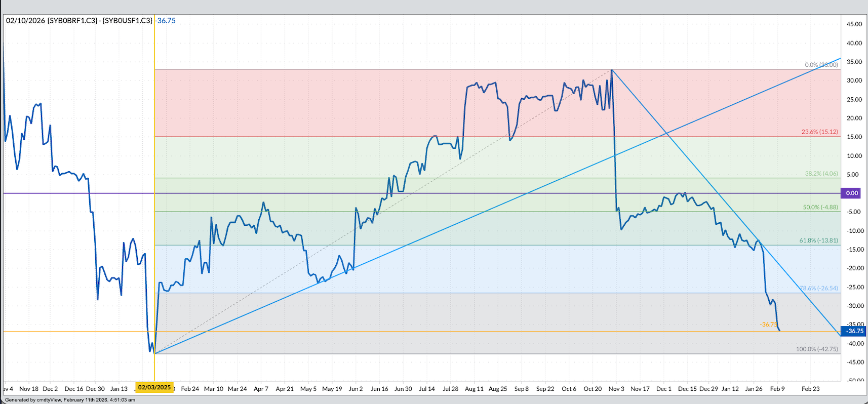This screenshot has height=404, width=868.
Task: Click the purple 0.00 price axis tag
Action: 852,193
